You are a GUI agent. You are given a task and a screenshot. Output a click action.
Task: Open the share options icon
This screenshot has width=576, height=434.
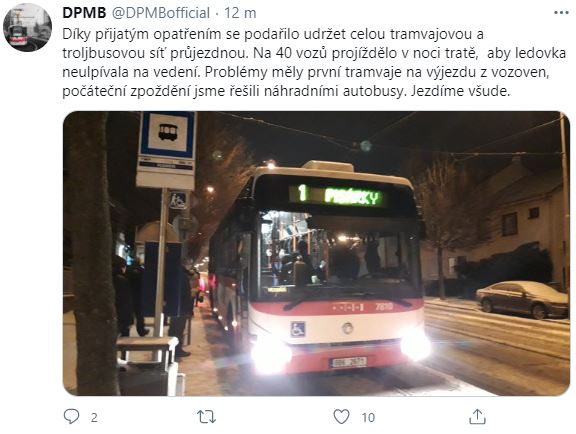(477, 417)
